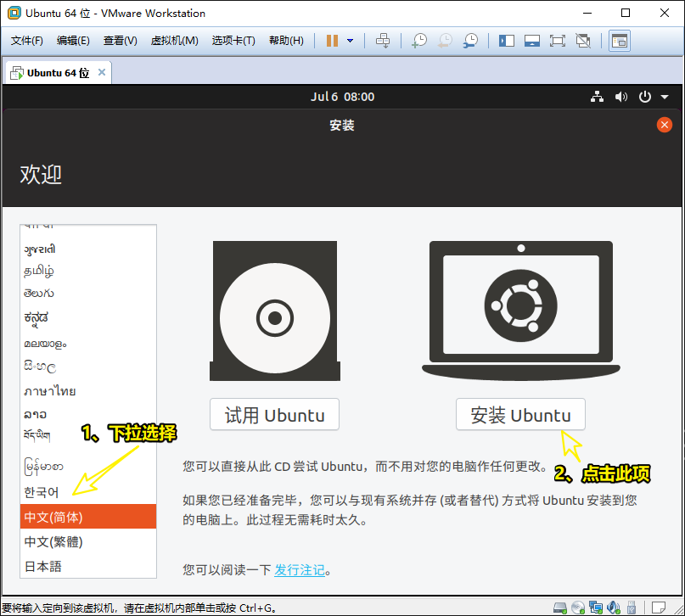Click send Ctrl+Alt+Del toolbar icon
The width and height of the screenshot is (685, 616).
[x=383, y=41]
